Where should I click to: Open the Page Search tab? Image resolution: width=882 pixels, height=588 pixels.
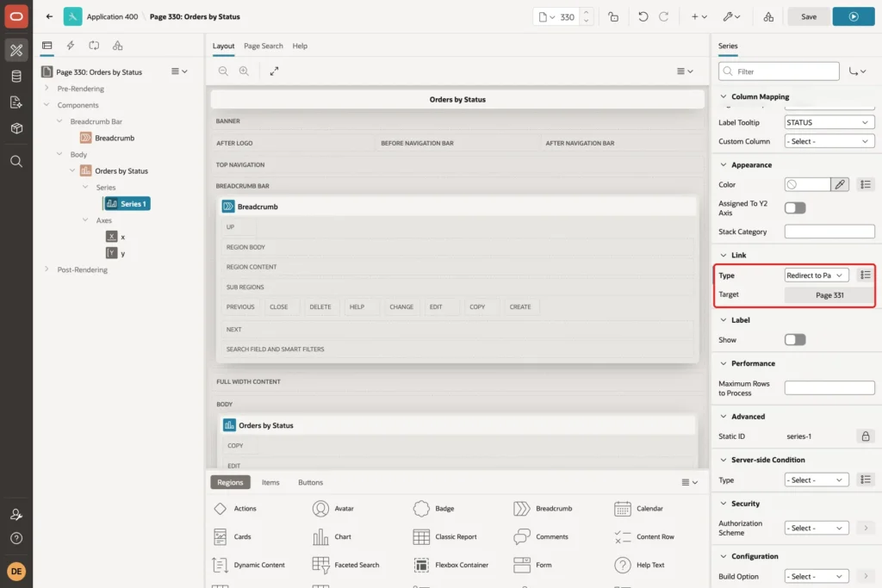[264, 46]
